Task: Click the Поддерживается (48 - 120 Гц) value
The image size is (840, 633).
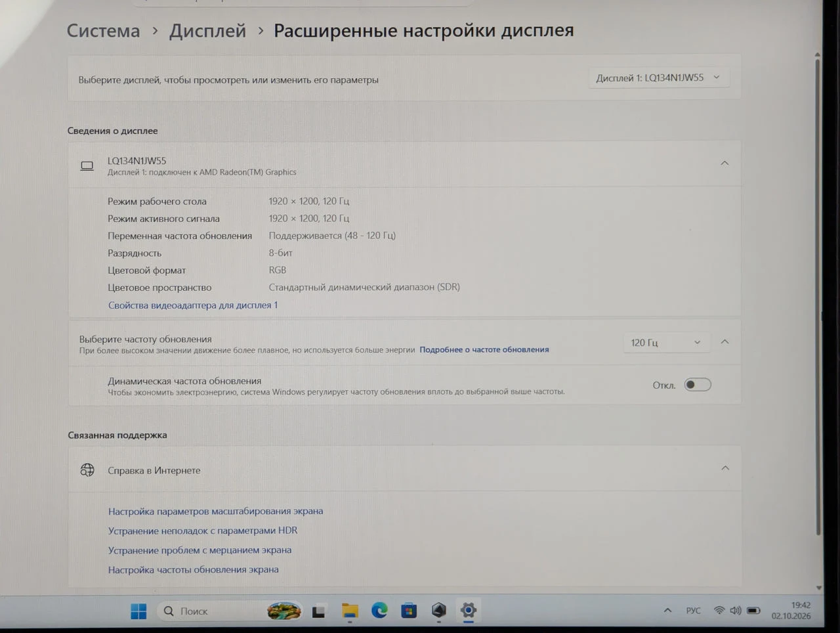Action: 332,236
